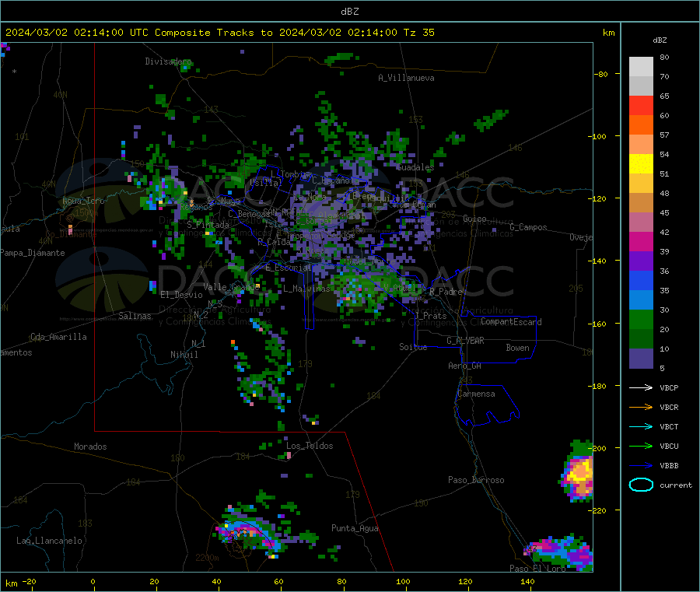Click the Paso_El_Loro label
Screen dimensions: 700x592
click(x=537, y=569)
